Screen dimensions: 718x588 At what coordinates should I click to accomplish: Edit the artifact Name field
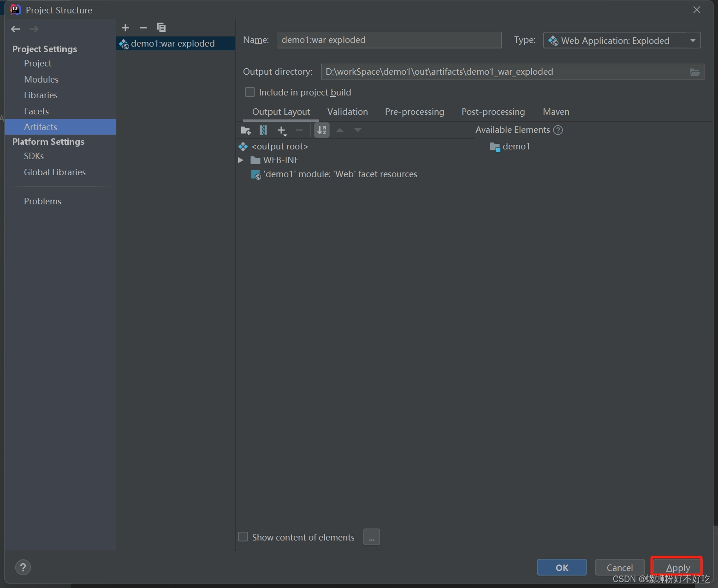click(389, 40)
